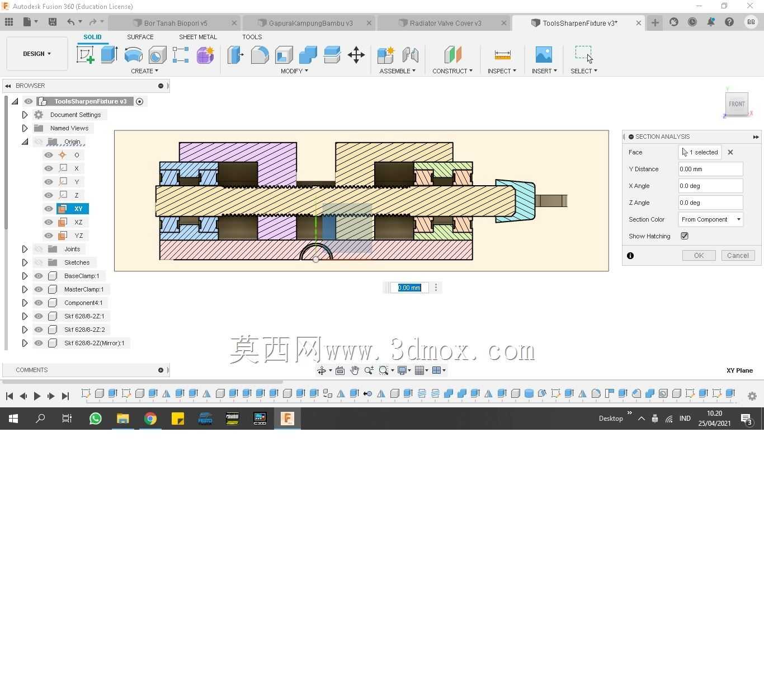Select the Extrude tool
Image resolution: width=764 pixels, height=700 pixels.
pos(109,55)
